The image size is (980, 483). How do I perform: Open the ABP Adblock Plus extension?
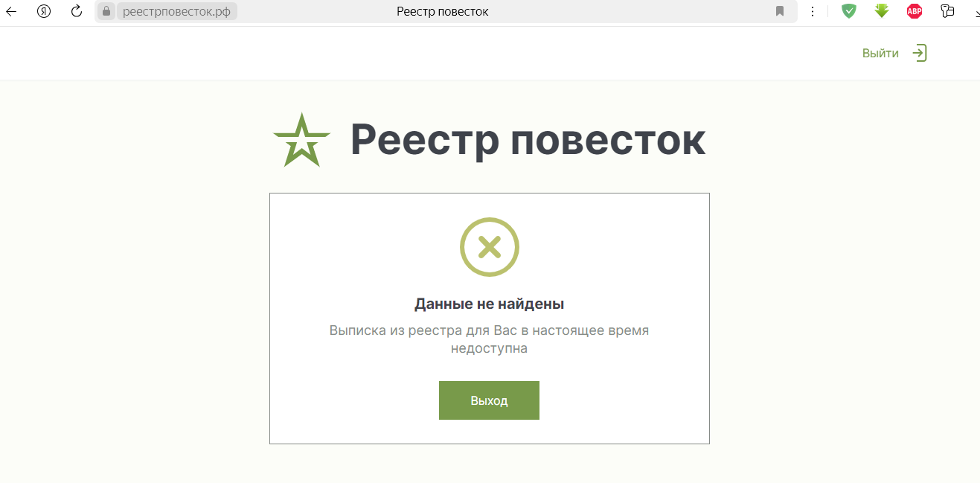pos(915,11)
